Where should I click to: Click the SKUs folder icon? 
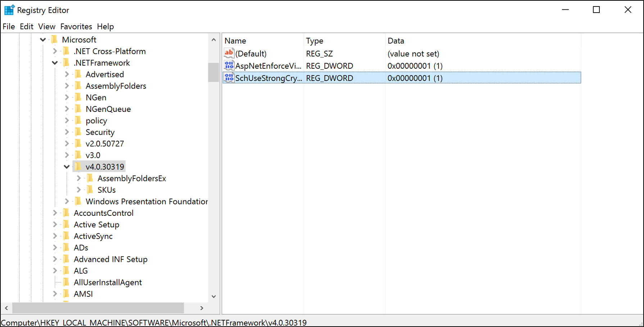[91, 190]
